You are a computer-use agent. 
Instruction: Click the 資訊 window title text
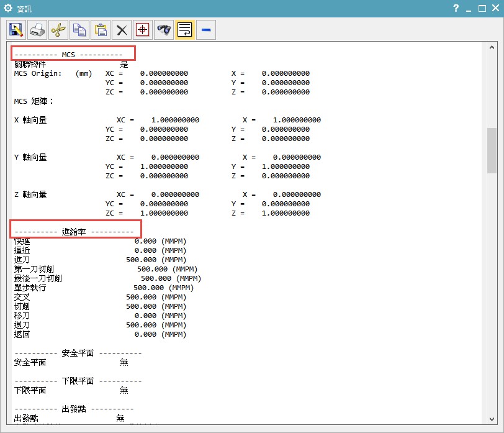24,9
